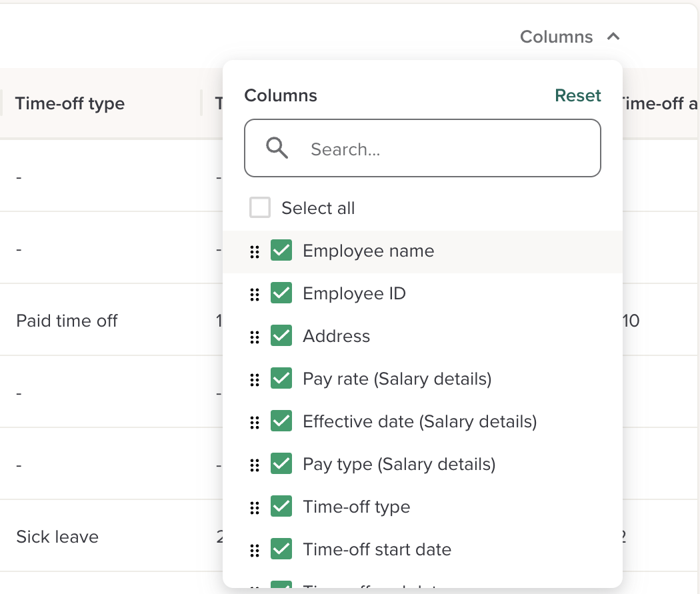
Task: Uncheck the Employee name column
Action: coord(281,251)
